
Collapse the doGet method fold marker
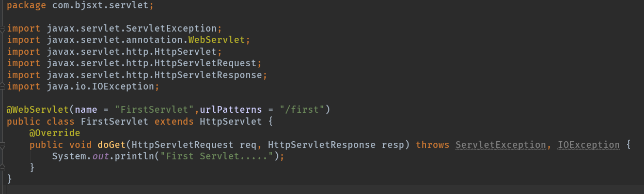(x=3, y=145)
